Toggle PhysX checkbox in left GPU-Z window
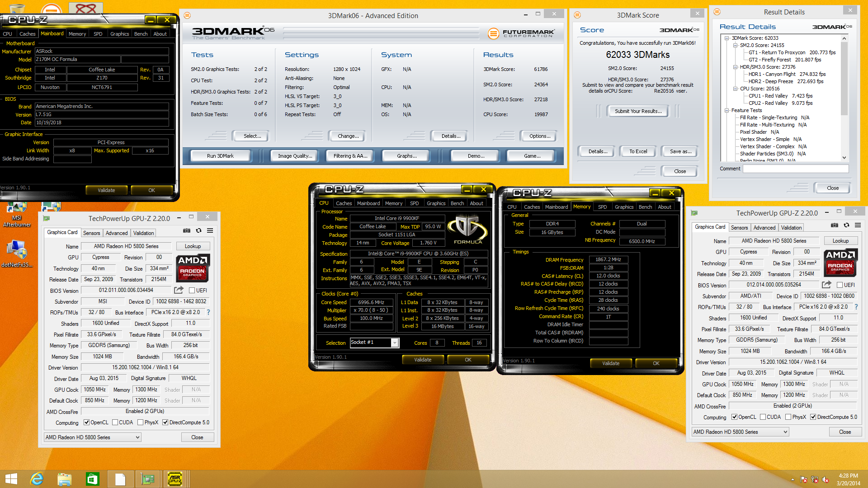Screen dimensions: 868x488 coord(141,422)
